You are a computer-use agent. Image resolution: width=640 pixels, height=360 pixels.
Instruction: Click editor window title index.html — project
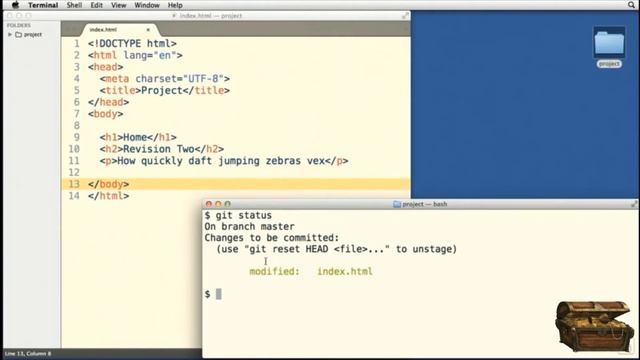(211, 16)
